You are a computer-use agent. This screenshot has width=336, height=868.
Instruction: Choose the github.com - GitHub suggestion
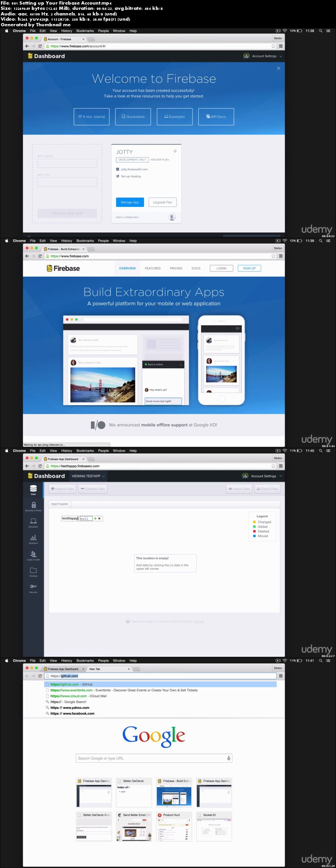coord(160,684)
